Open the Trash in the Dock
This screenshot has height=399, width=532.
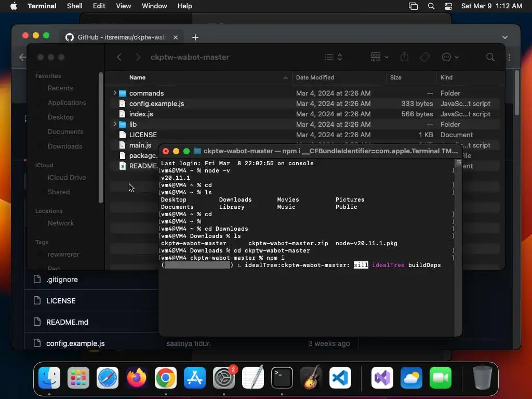[483, 378]
